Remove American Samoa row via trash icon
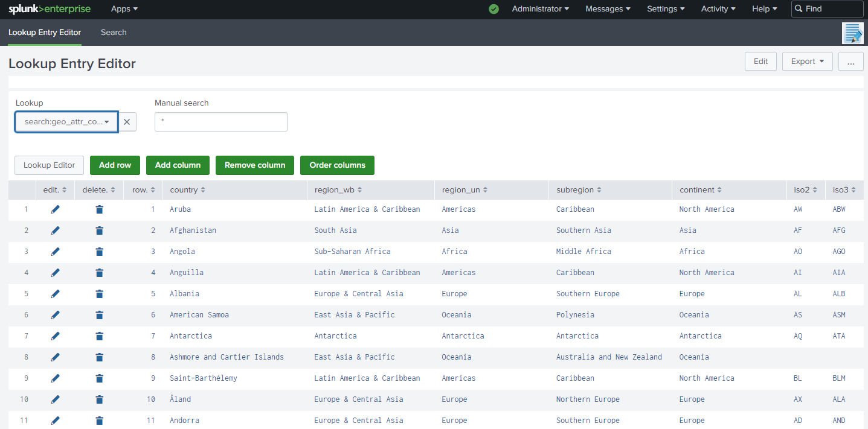Image resolution: width=868 pixels, height=429 pixels. pos(100,315)
